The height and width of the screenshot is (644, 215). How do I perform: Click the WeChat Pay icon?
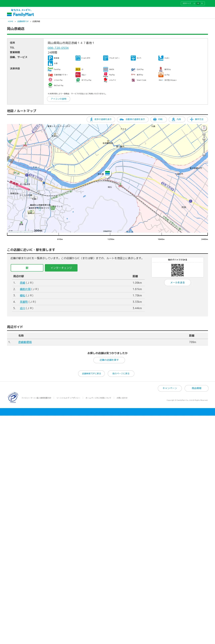(x=50, y=85)
